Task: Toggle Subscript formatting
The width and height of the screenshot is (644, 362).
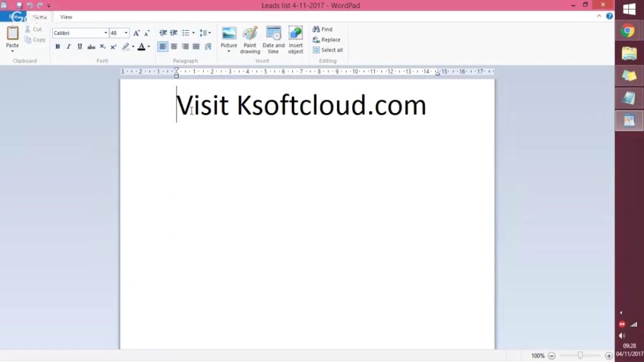Action: click(x=103, y=47)
